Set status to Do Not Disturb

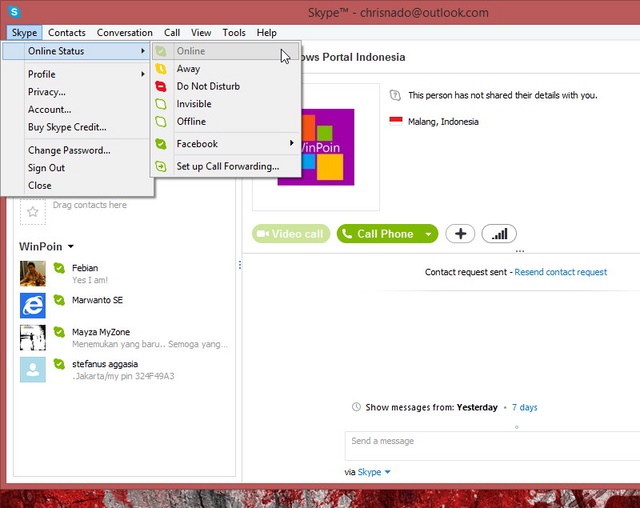[208, 86]
